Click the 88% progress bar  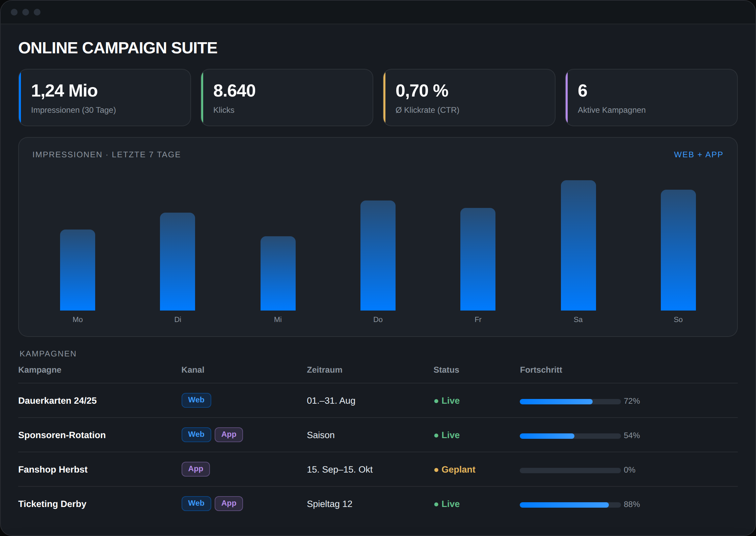pyautogui.click(x=570, y=505)
